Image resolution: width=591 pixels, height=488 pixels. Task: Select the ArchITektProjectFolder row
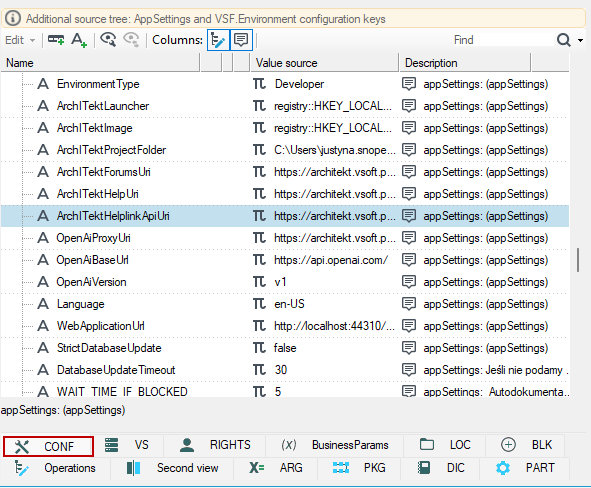click(285, 150)
